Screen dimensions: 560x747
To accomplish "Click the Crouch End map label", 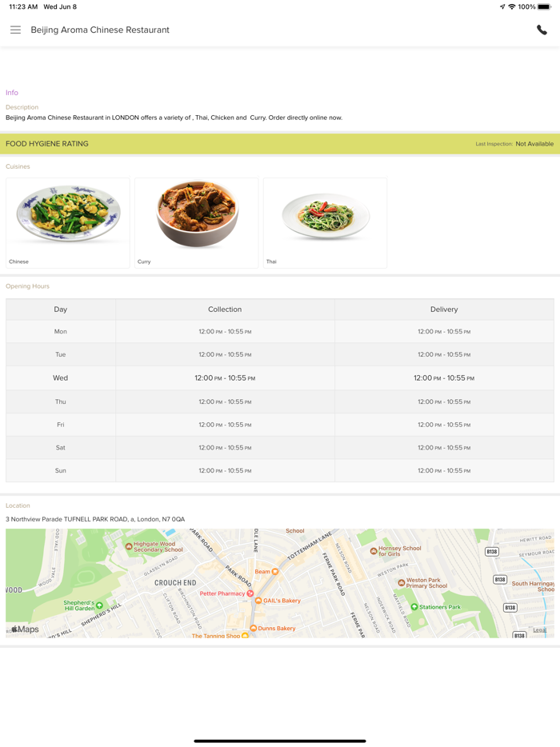I will (x=175, y=582).
